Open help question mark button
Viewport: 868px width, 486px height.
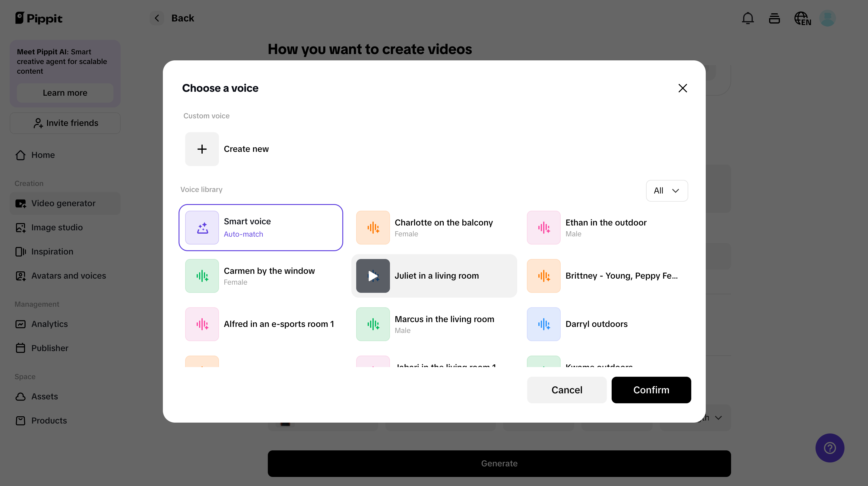pos(829,448)
